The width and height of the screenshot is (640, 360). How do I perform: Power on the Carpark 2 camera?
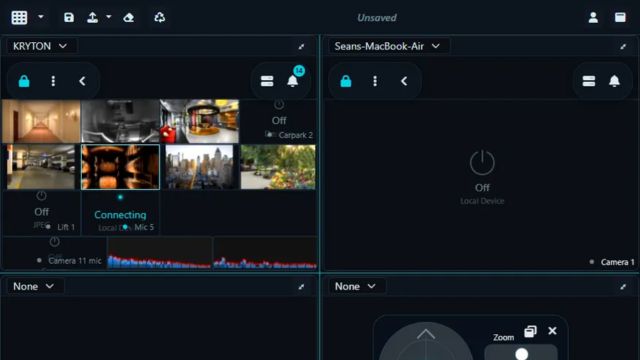point(279,104)
